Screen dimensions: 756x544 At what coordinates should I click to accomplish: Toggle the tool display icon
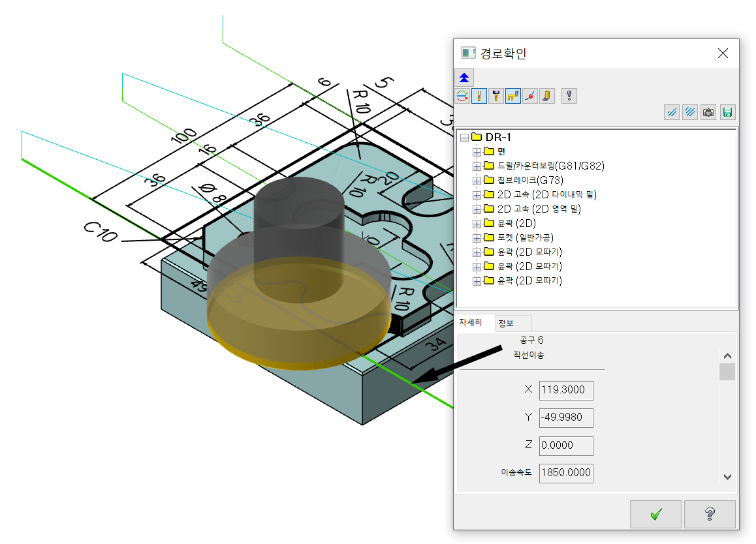coord(479,96)
